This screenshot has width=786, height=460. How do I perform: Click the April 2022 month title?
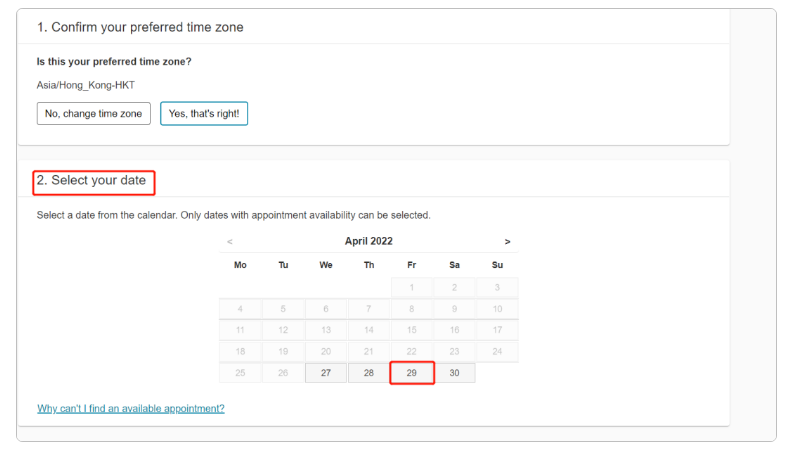(x=368, y=241)
